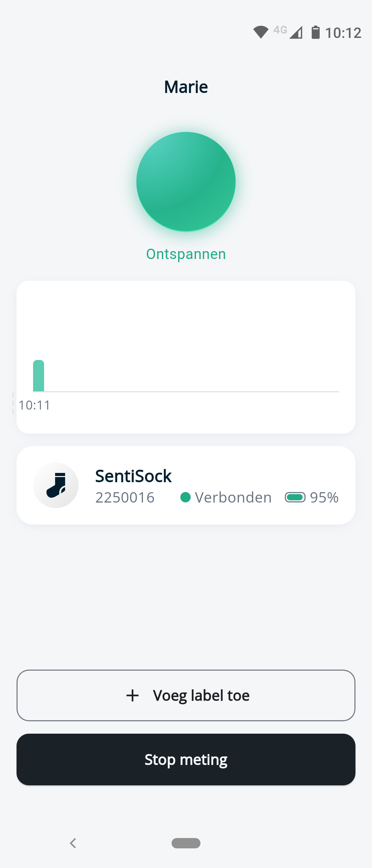The image size is (372, 868).
Task: Tap the status bar clock 10:12
Action: pyautogui.click(x=343, y=33)
